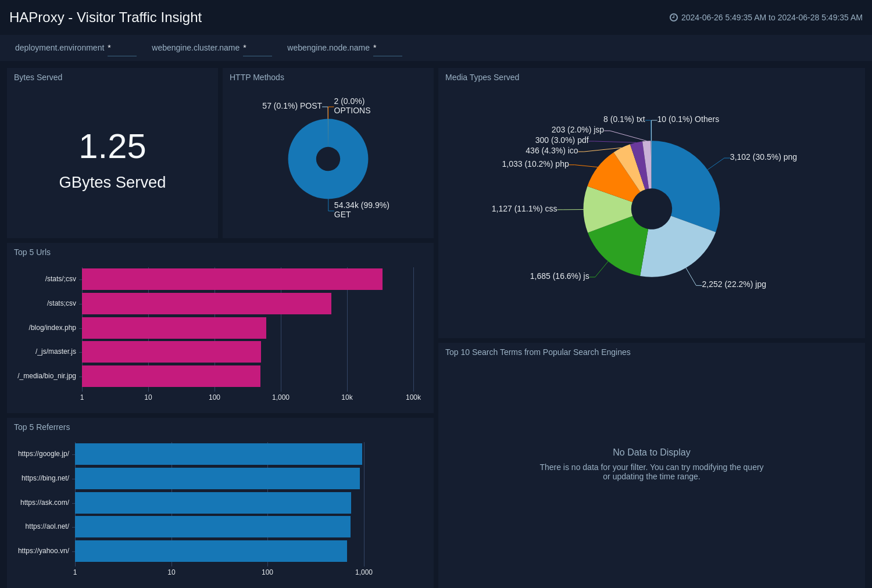Click the https://google.jp/ axis label
Viewport: 872px width, 588px height.
(x=44, y=454)
